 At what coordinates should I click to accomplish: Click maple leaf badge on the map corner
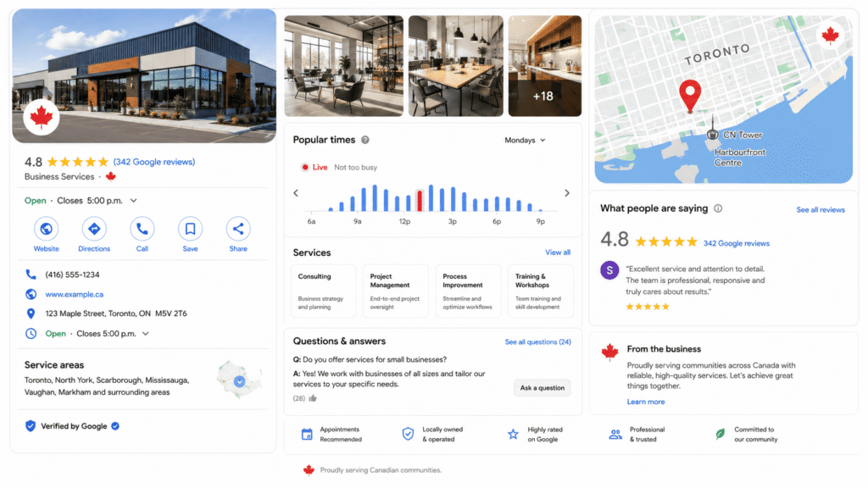(830, 36)
